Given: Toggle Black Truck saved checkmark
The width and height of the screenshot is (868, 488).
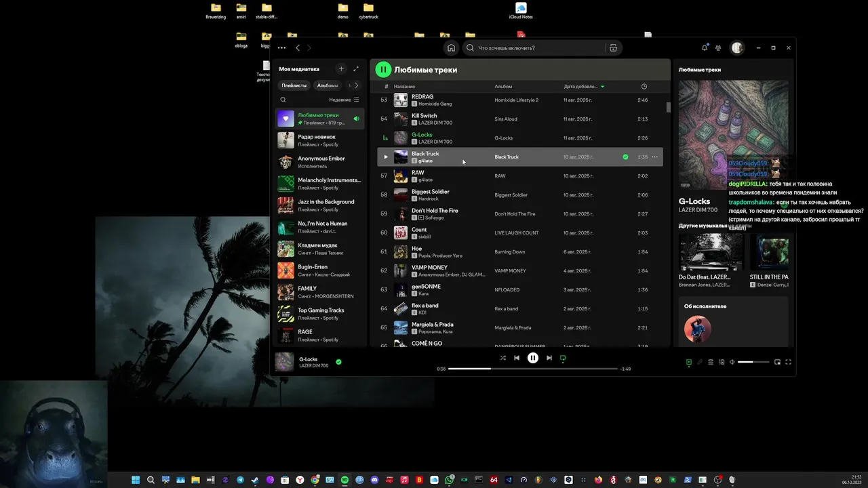Looking at the screenshot, I should click(625, 157).
